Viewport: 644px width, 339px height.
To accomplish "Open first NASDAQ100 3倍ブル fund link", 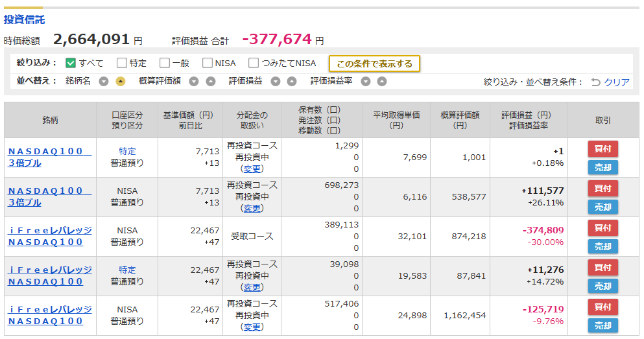I will click(x=50, y=158).
